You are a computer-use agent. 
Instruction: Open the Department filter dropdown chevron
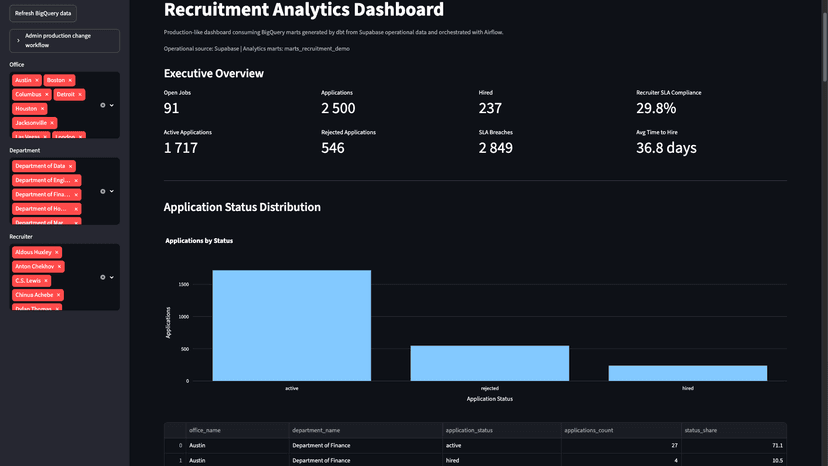(x=111, y=191)
